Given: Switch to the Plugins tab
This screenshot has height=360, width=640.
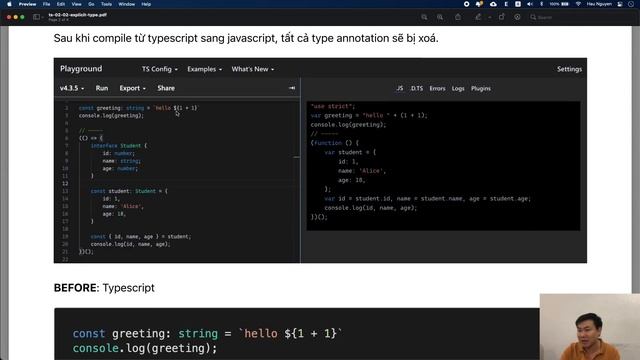Looking at the screenshot, I should (481, 88).
